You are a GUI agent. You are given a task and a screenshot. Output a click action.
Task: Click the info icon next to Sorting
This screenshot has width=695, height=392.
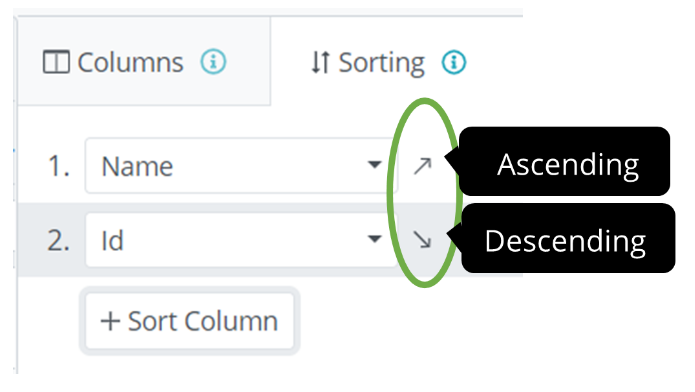click(454, 62)
